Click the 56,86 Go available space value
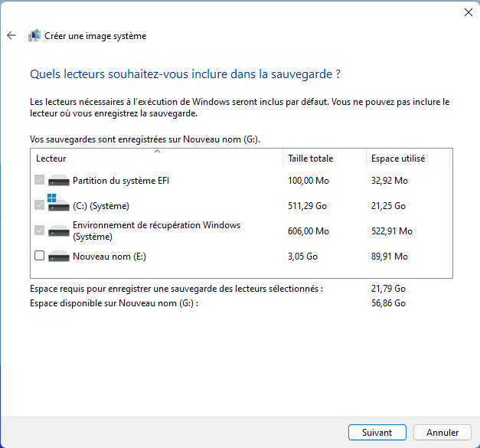Viewport: 480px width, 448px height. coord(388,303)
